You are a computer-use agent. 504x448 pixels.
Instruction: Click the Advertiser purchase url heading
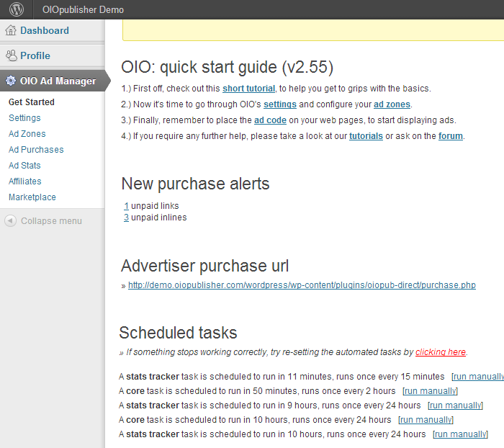tap(204, 266)
